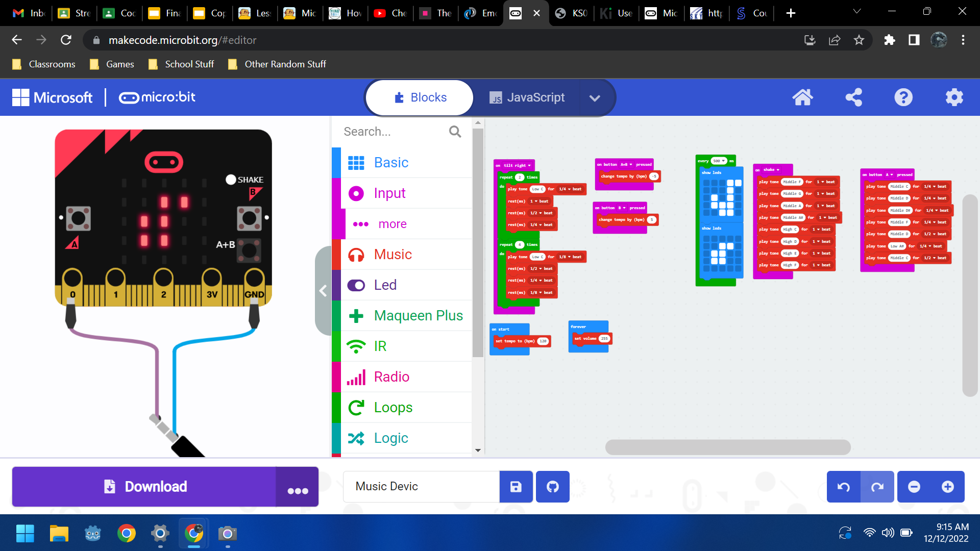Select the Led category in the toolbox

click(x=385, y=285)
